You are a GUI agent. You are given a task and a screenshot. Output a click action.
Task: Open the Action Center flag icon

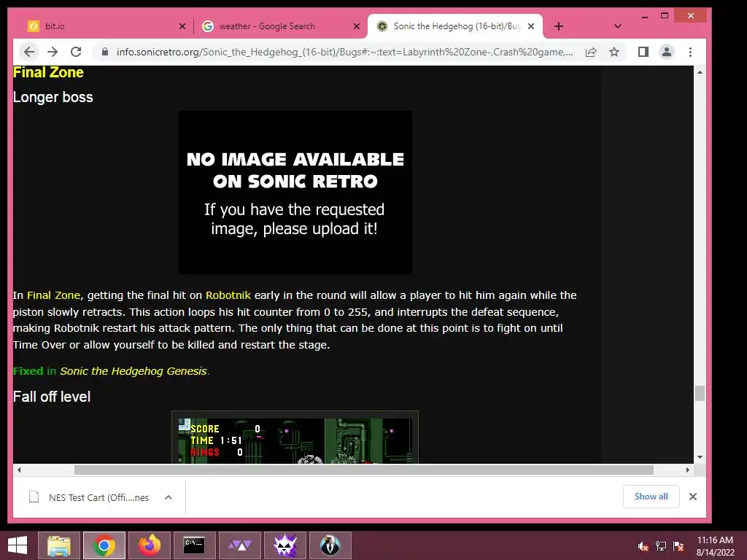(x=678, y=546)
